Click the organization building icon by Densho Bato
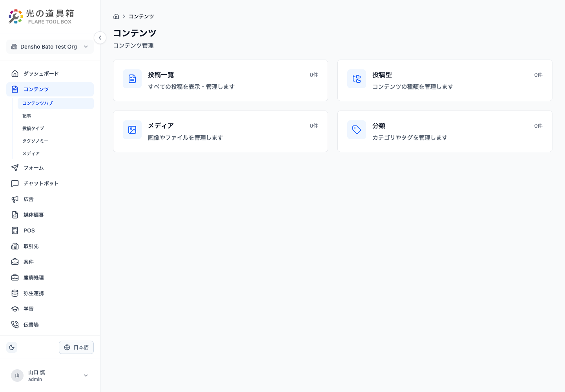This screenshot has width=565, height=392. tap(14, 47)
